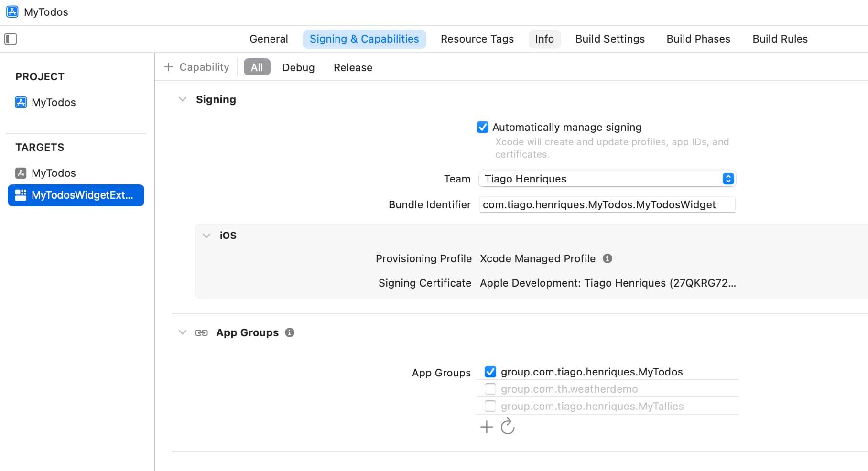Click the Capability add button label
The width and height of the screenshot is (868, 471).
pyautogui.click(x=204, y=67)
